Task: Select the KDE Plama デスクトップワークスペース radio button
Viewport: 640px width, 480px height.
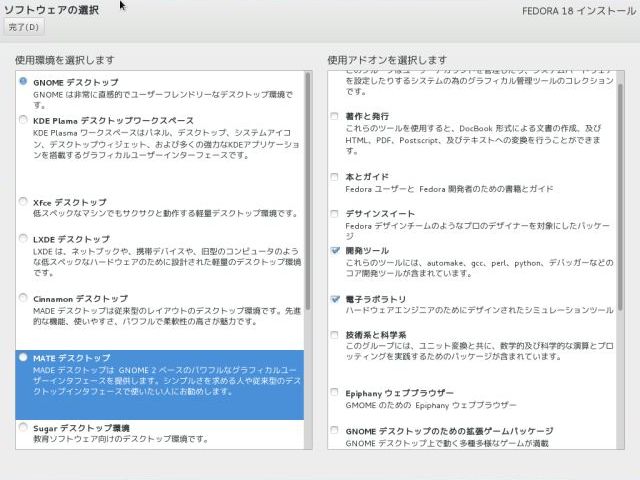Action: point(23,120)
